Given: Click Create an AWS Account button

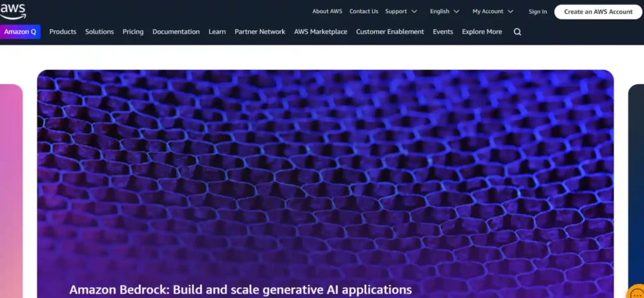Looking at the screenshot, I should point(598,11).
